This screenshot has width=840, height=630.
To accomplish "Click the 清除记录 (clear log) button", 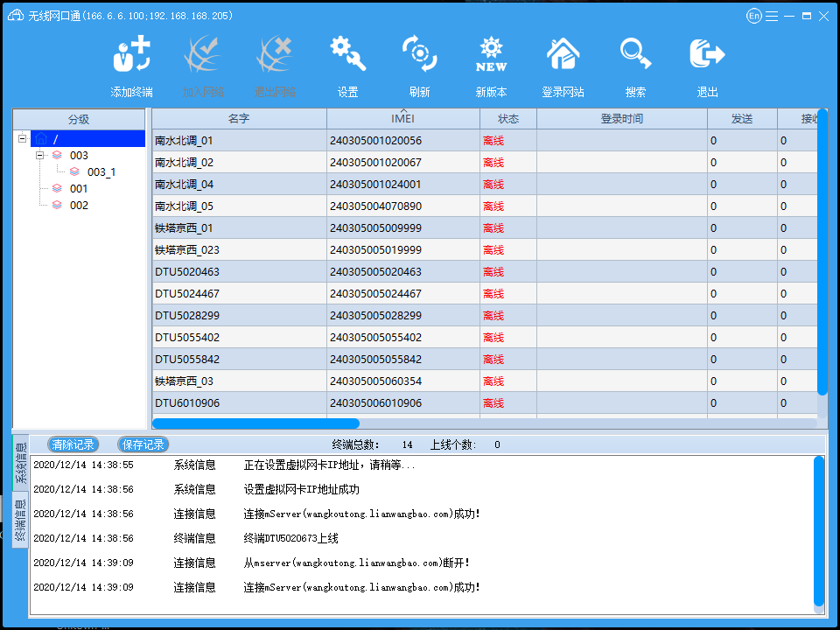I will 73,444.
